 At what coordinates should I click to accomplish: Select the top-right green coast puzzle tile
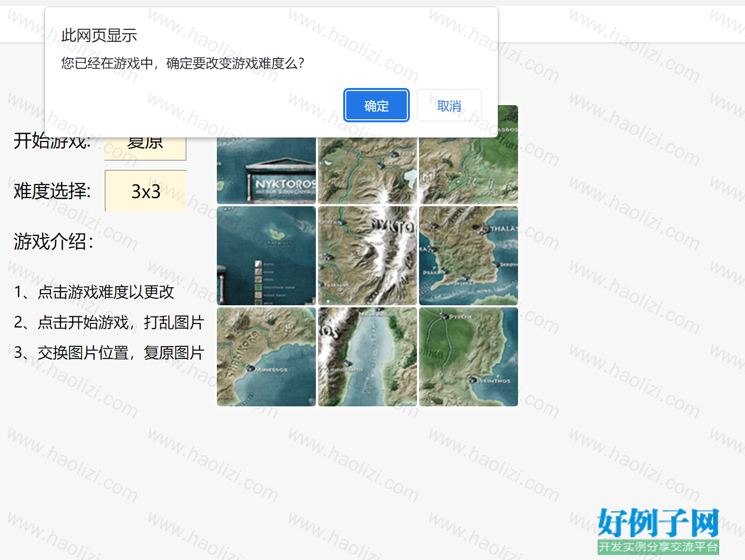click(469, 155)
